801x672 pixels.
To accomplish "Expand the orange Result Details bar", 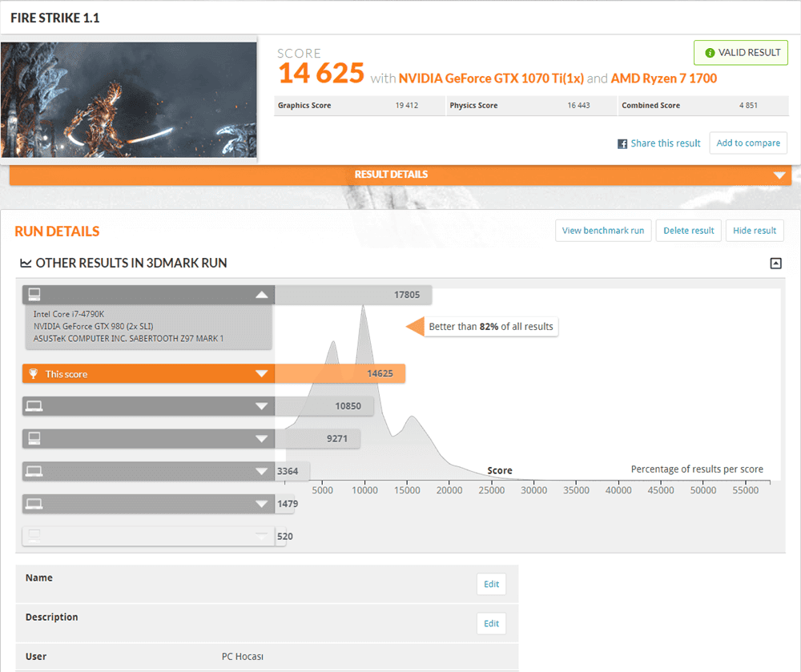I will point(779,175).
